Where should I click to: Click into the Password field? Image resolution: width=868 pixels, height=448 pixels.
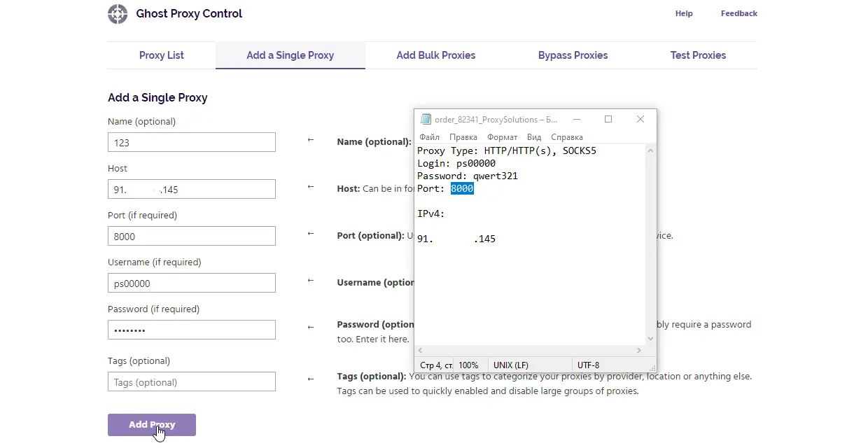pos(192,330)
